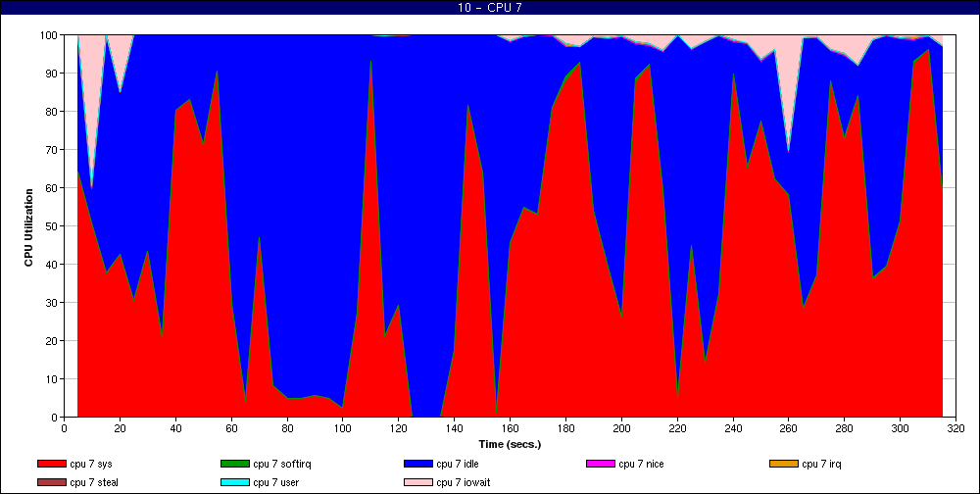Select the 'cpu 7 softirq' legend label
The height and width of the screenshot is (494, 980).
coord(282,464)
